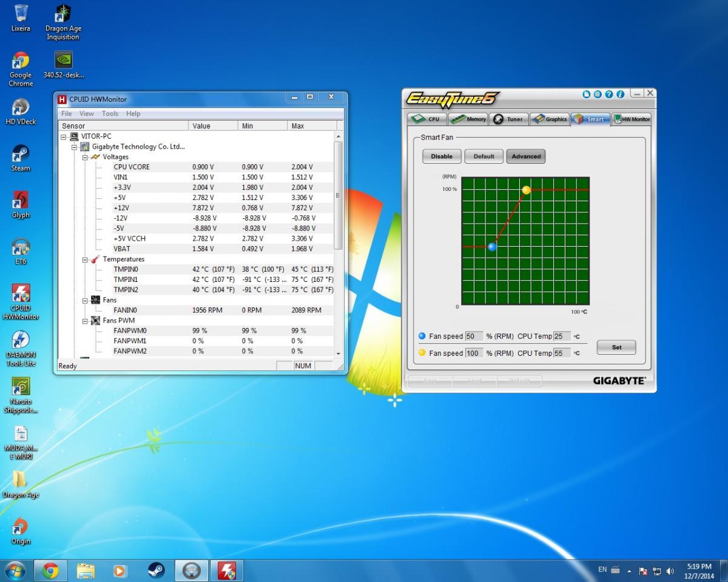The image size is (728, 582).
Task: Open the Dragon Age desktop folder
Action: click(x=21, y=484)
